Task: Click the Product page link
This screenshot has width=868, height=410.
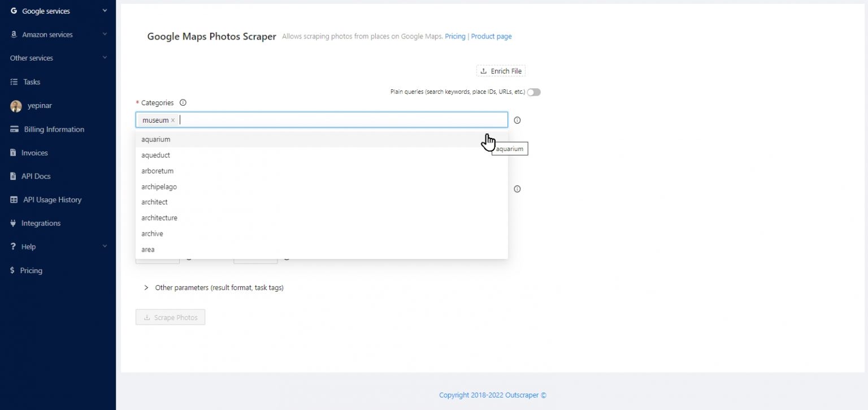Action: point(491,36)
